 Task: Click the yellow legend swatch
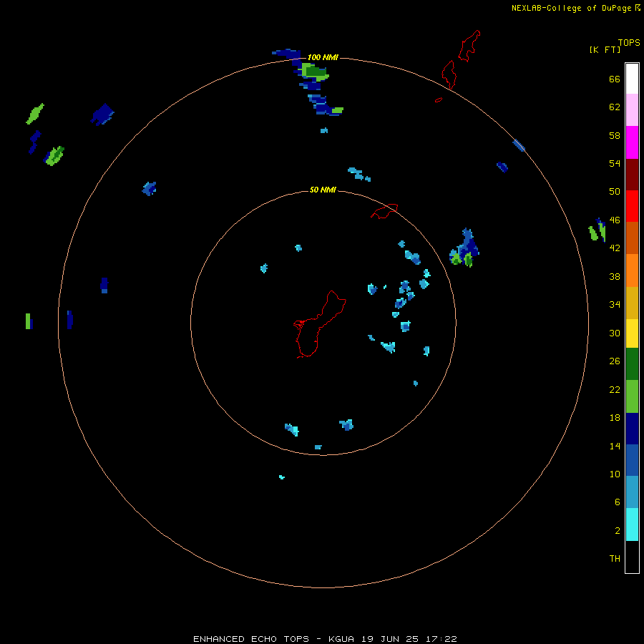[x=632, y=333]
